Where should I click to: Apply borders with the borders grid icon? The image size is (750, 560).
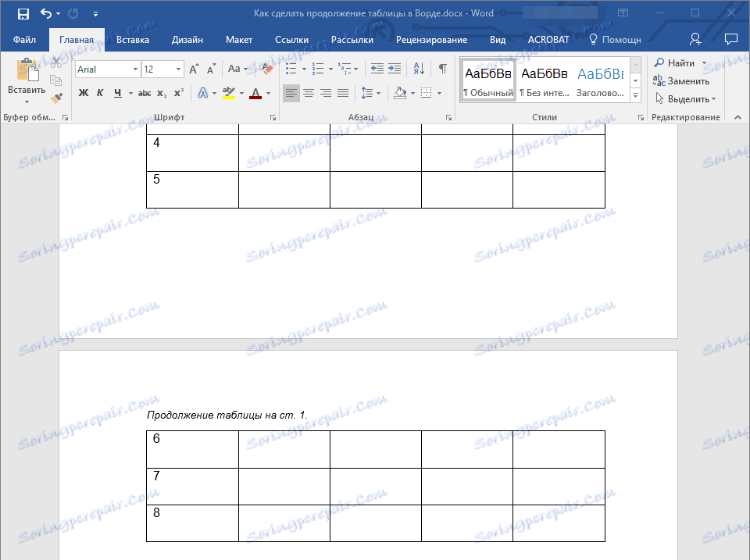[x=427, y=93]
